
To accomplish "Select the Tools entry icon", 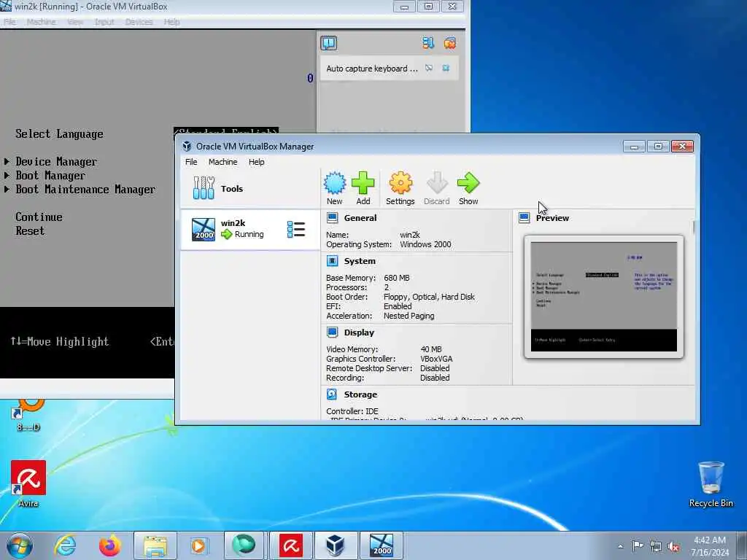I will (204, 188).
